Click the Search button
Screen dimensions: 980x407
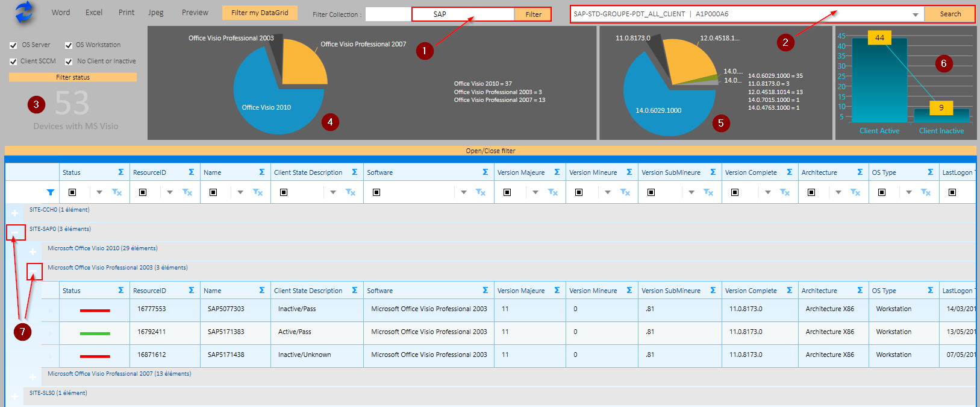(950, 14)
